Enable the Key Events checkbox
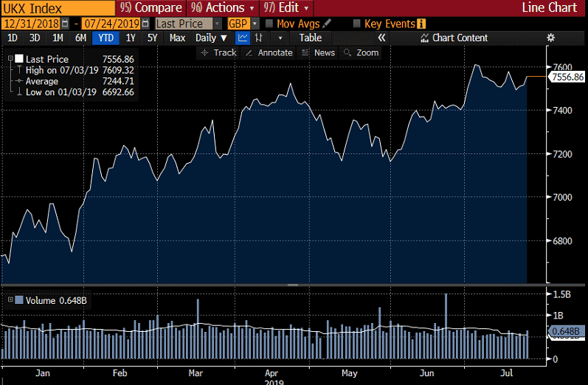The width and height of the screenshot is (588, 385). coord(356,24)
